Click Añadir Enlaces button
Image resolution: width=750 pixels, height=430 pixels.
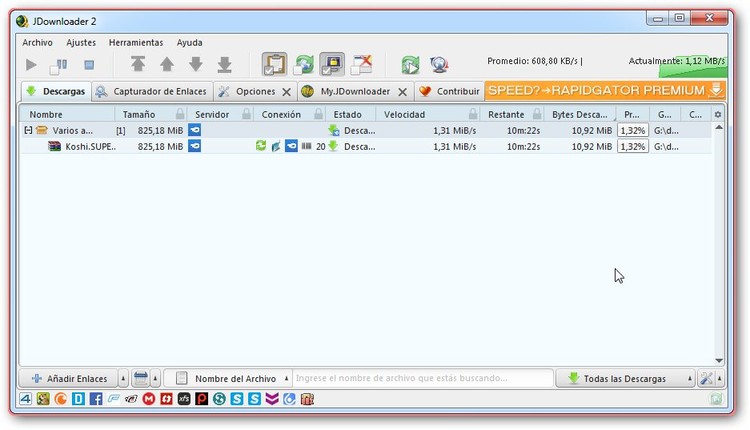point(68,378)
